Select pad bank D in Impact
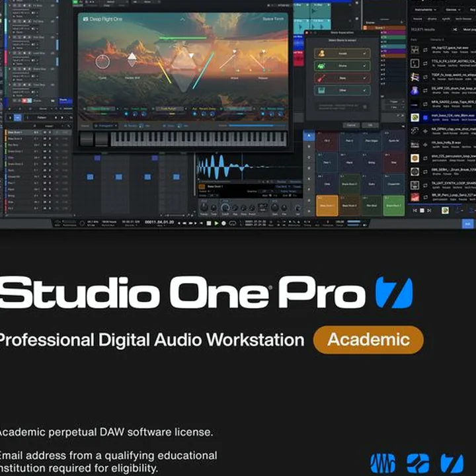This screenshot has width=476, height=476. point(309,168)
